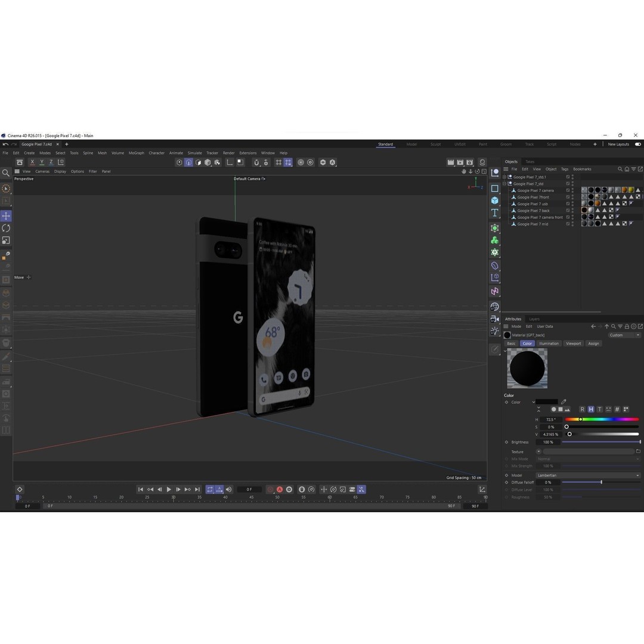Open the search magnifier in the left toolbar
644x644 pixels.
(x=6, y=173)
